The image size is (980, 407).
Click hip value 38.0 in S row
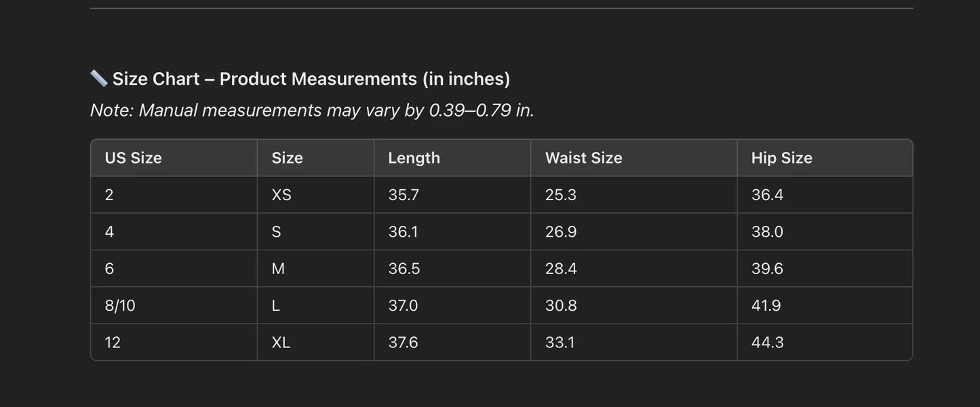coord(767,232)
